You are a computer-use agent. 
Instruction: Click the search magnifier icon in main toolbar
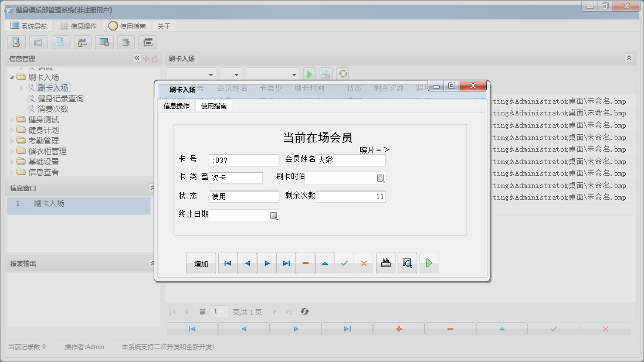[x=16, y=42]
